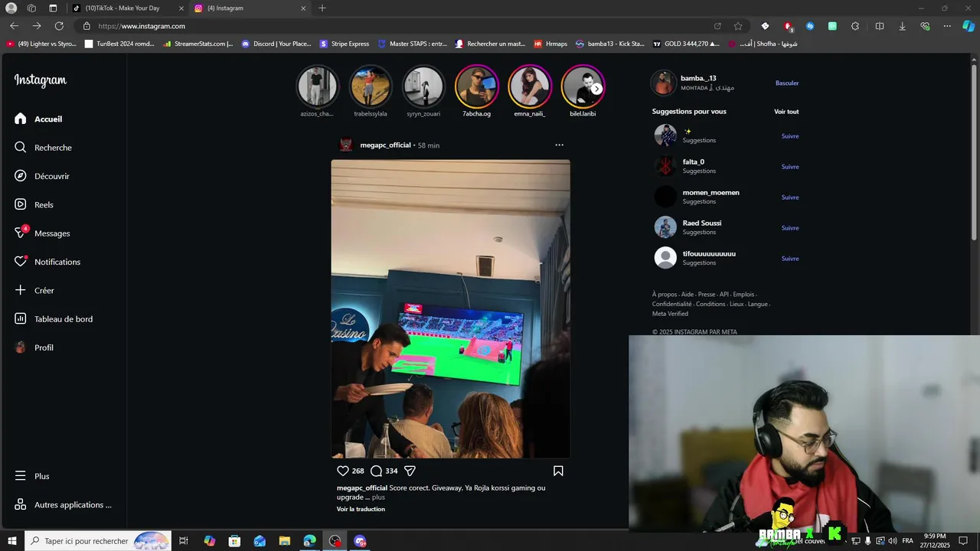The width and height of the screenshot is (980, 551).
Task: Open bamba._13 account profile
Action: click(698, 78)
